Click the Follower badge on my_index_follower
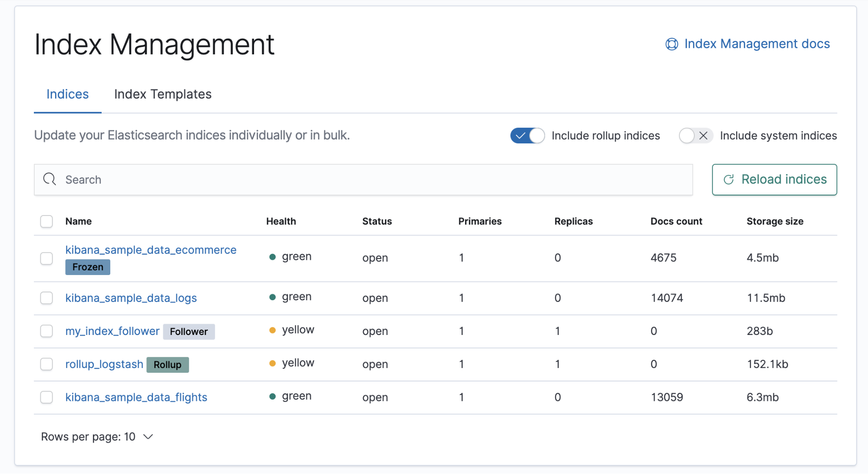This screenshot has height=474, width=868. 189,331
